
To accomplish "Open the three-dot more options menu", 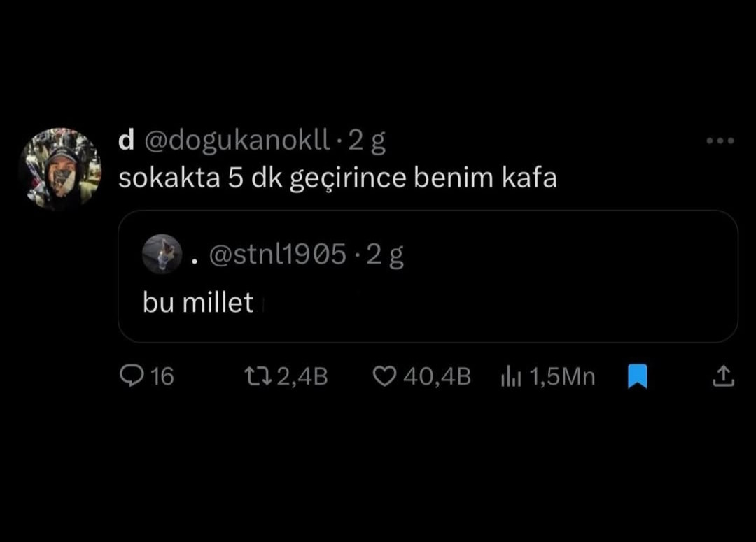I will pos(720,141).
